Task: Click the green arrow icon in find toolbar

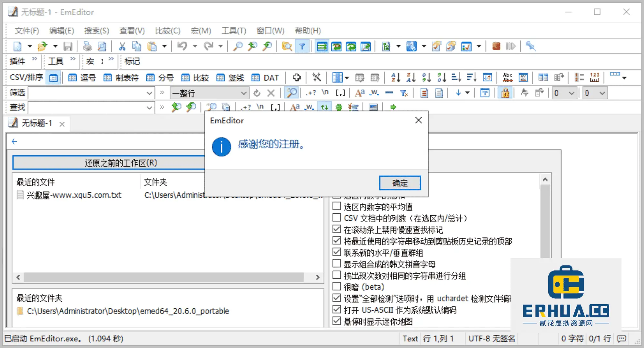Action: [x=393, y=107]
